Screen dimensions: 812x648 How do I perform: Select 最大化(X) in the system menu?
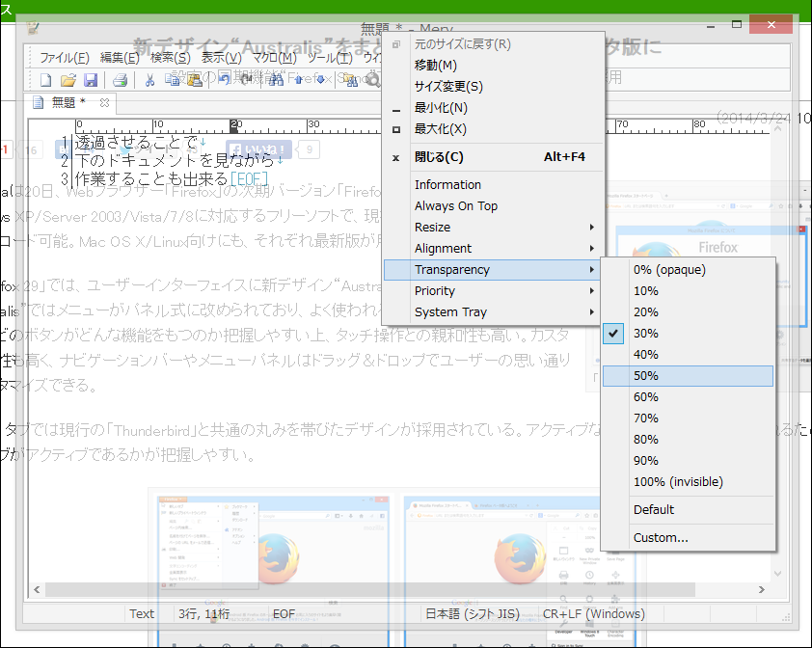pyautogui.click(x=494, y=129)
